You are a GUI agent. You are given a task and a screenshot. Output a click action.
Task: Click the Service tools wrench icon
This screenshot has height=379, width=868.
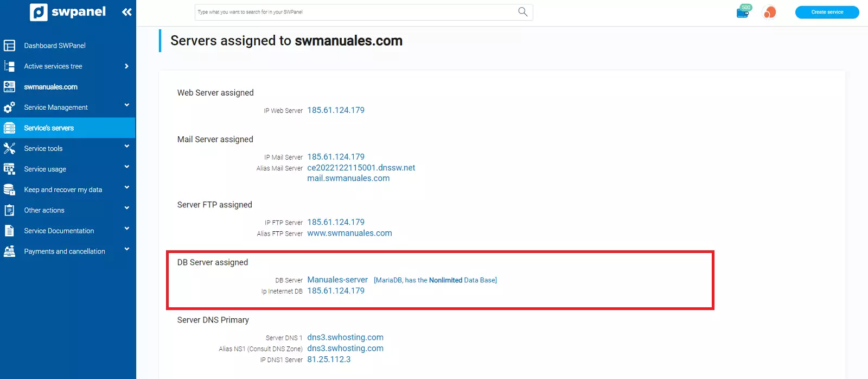click(9, 148)
